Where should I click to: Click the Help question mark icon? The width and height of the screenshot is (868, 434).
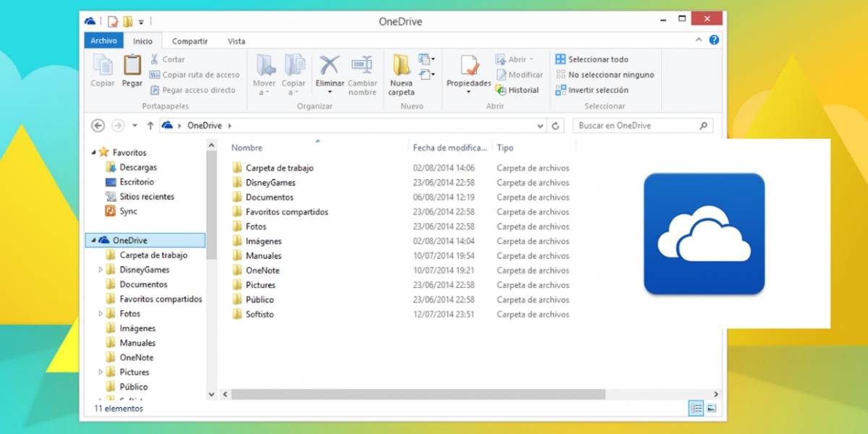[x=714, y=40]
